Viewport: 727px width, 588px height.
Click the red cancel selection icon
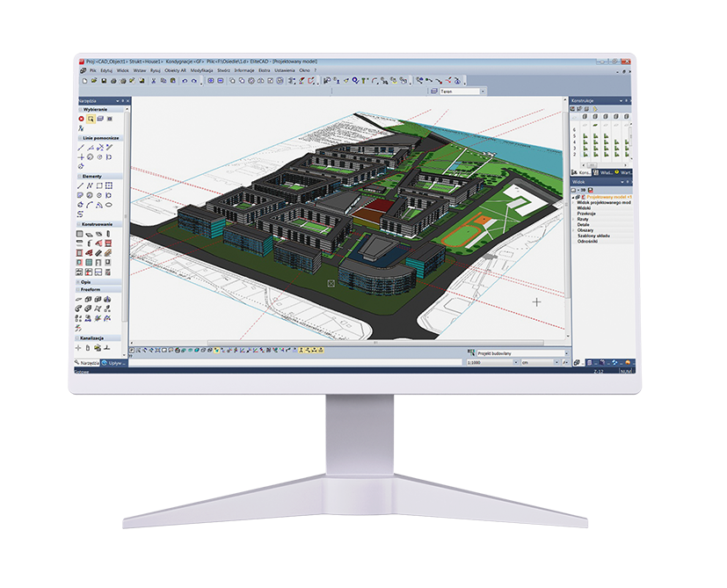[x=81, y=118]
